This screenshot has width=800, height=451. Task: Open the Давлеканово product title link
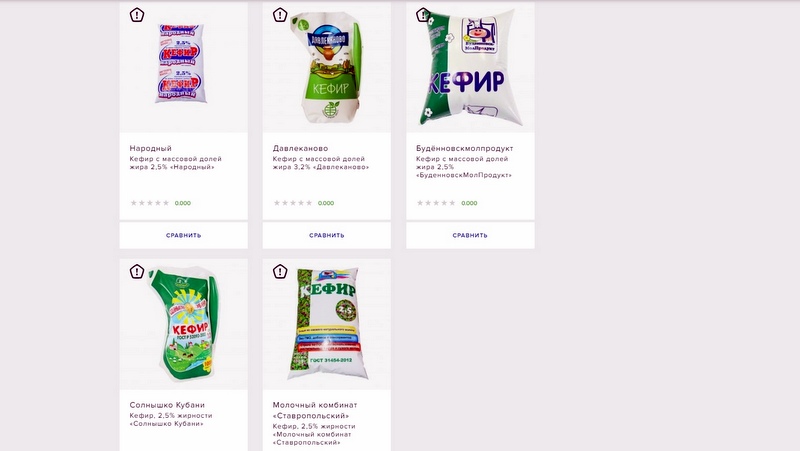coord(300,148)
